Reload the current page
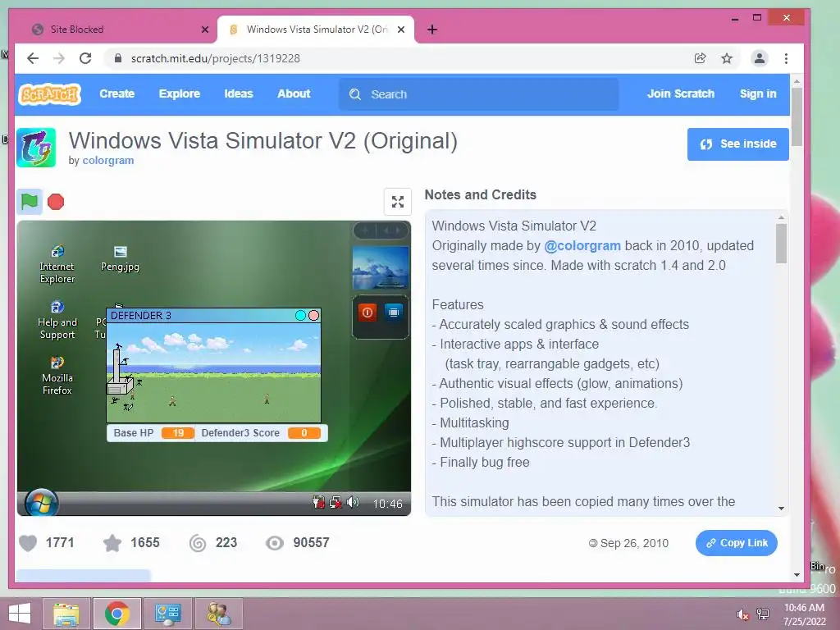Viewport: 840px width, 630px height. click(x=85, y=58)
